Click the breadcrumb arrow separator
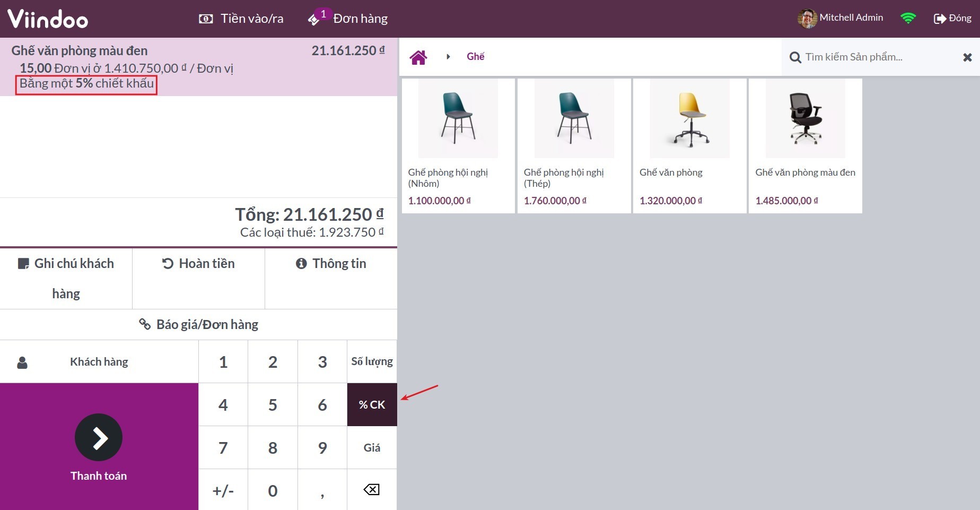Image resolution: width=980 pixels, height=510 pixels. [x=448, y=57]
